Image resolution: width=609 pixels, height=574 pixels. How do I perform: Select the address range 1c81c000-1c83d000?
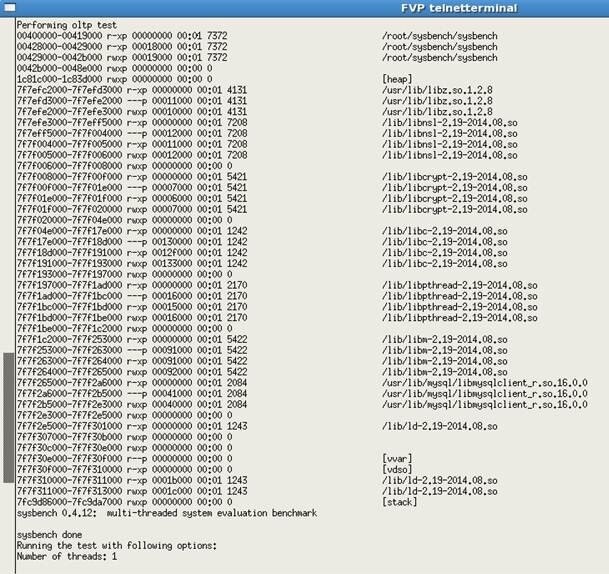pos(59,79)
